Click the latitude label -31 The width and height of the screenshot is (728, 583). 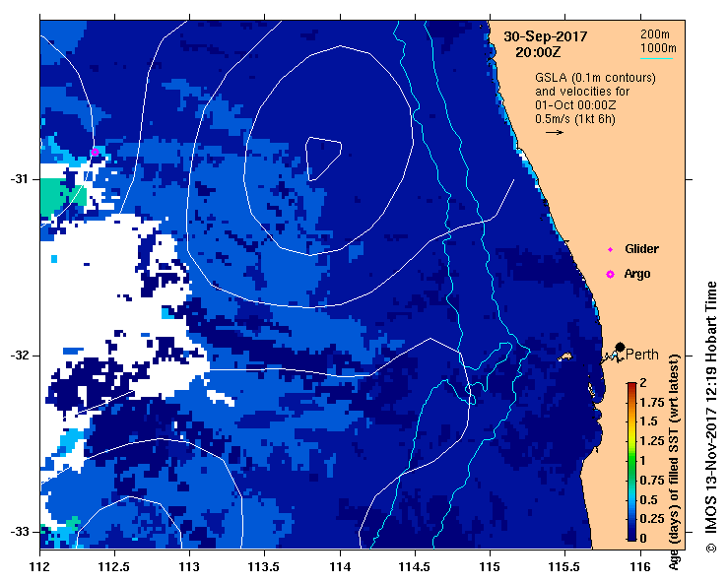pos(19,179)
